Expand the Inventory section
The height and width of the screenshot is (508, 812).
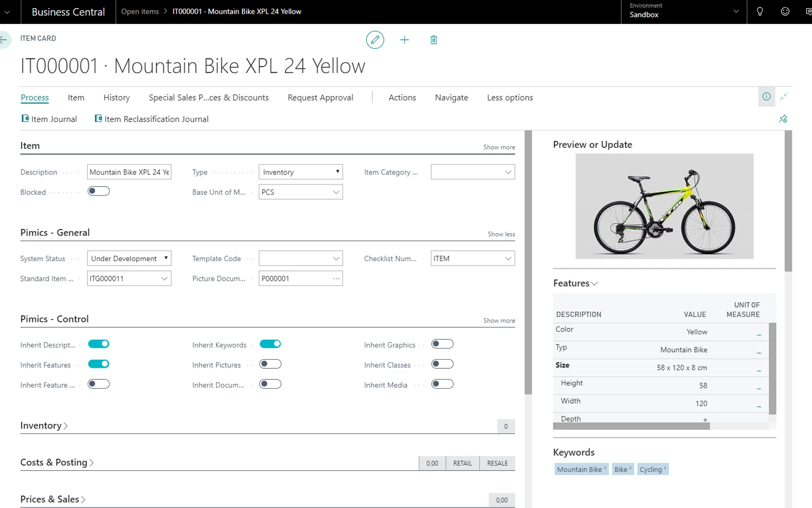44,426
